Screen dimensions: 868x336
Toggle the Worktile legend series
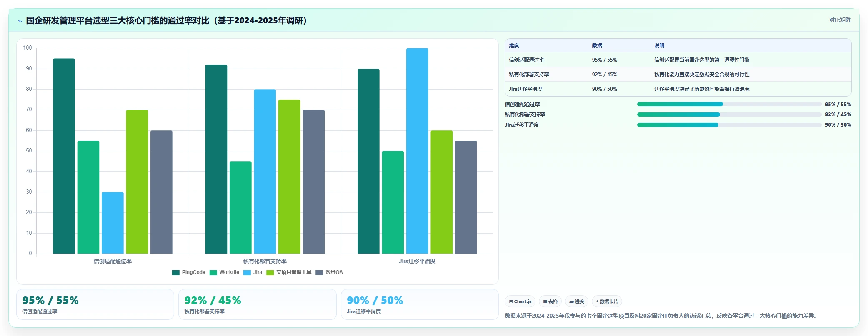(x=224, y=272)
